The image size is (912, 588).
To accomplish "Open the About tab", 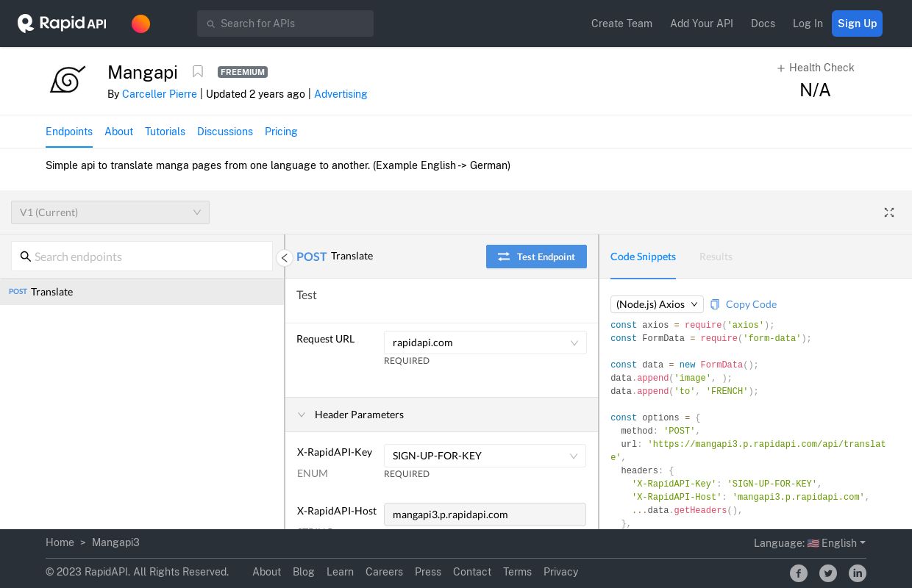I will point(118,132).
